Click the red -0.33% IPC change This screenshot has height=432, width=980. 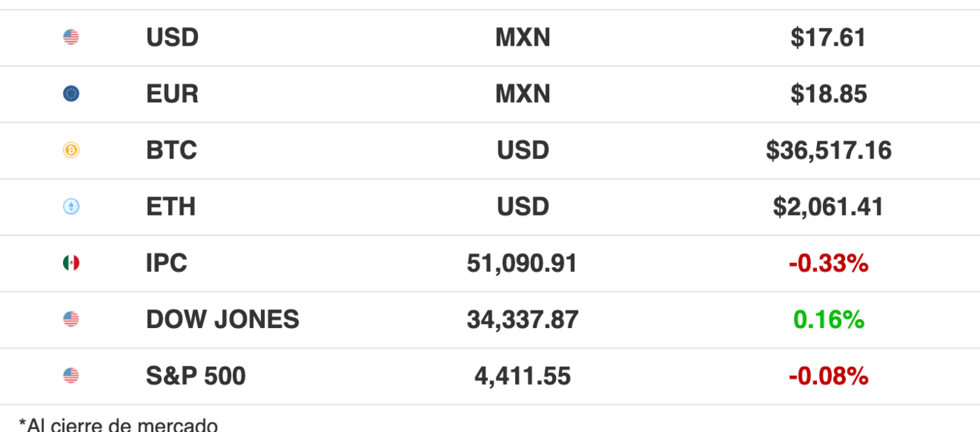[x=828, y=263]
